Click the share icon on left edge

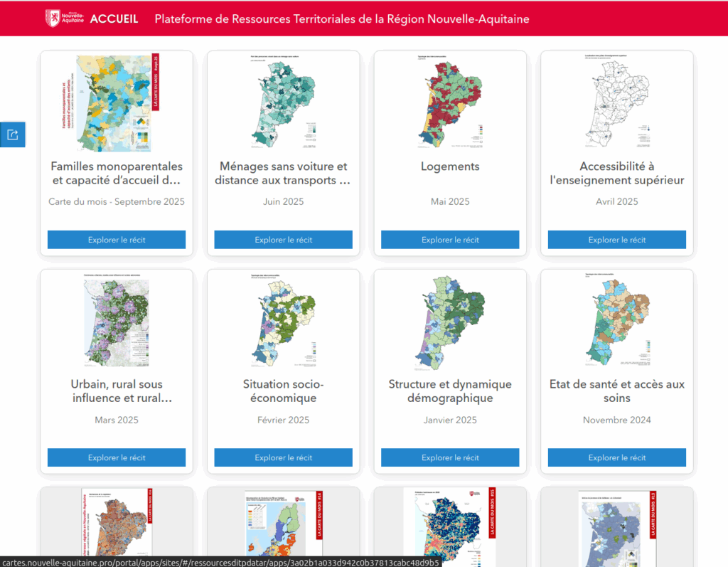tap(12, 134)
